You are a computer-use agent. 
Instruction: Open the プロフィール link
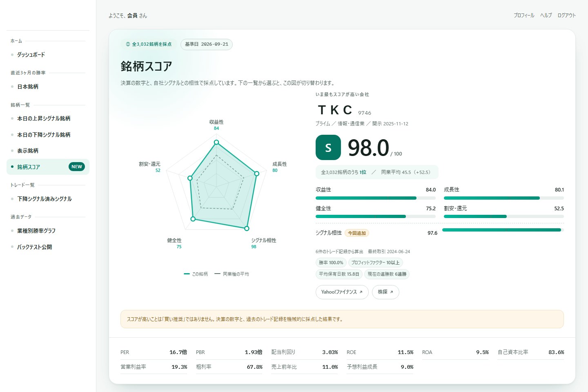coord(524,16)
